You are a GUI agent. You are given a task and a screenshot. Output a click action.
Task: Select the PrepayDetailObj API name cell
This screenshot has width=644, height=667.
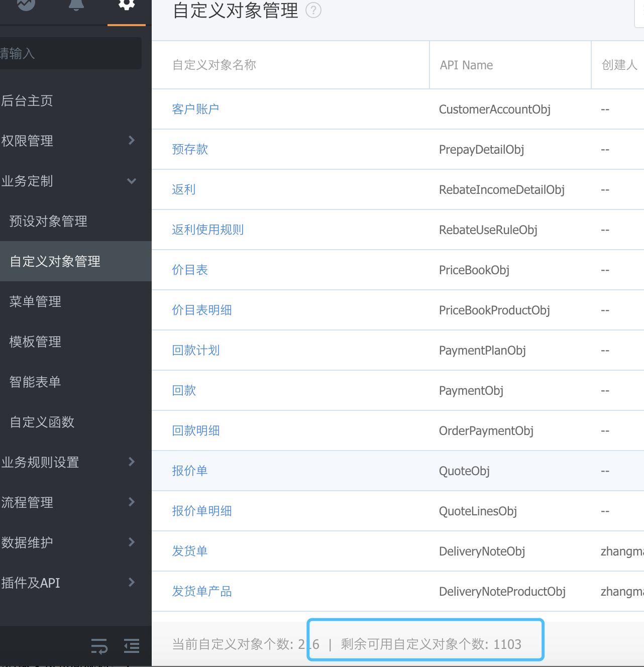(482, 150)
